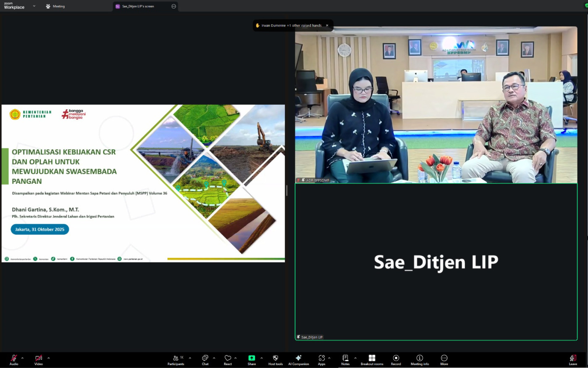Expand audio options arrow next to Audio
Image resolution: width=588 pixels, height=368 pixels.
(x=22, y=358)
